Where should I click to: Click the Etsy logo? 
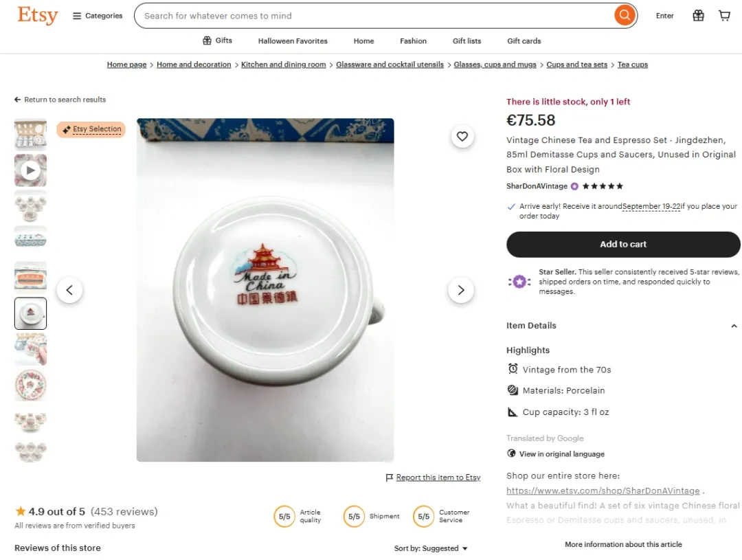38,15
